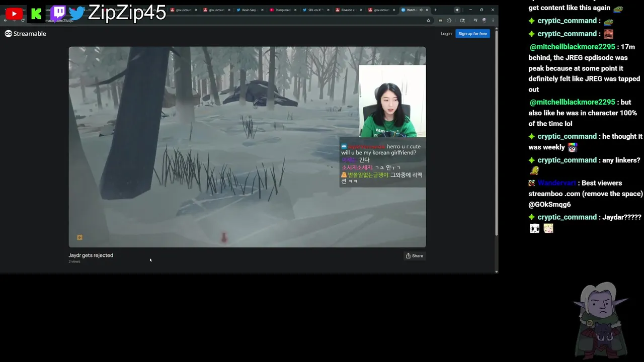The height and width of the screenshot is (362, 644).
Task: Close the Watch tab
Action: coord(427,10)
